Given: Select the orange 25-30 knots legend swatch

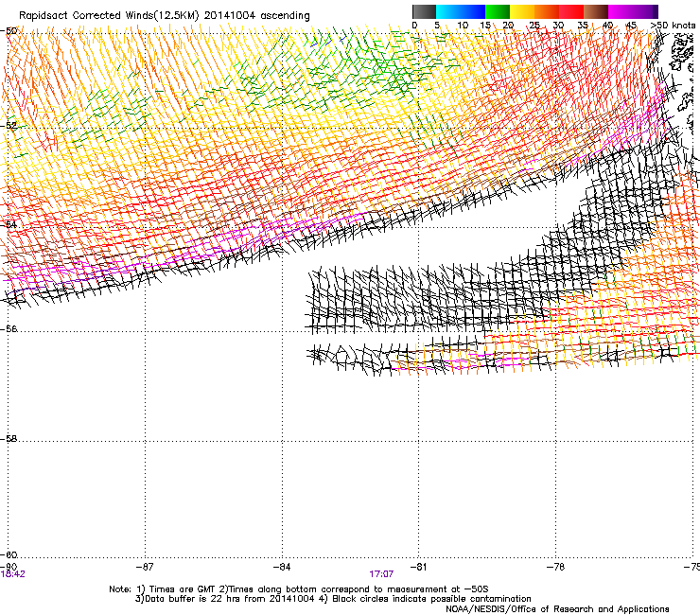Looking at the screenshot, I should (x=547, y=11).
